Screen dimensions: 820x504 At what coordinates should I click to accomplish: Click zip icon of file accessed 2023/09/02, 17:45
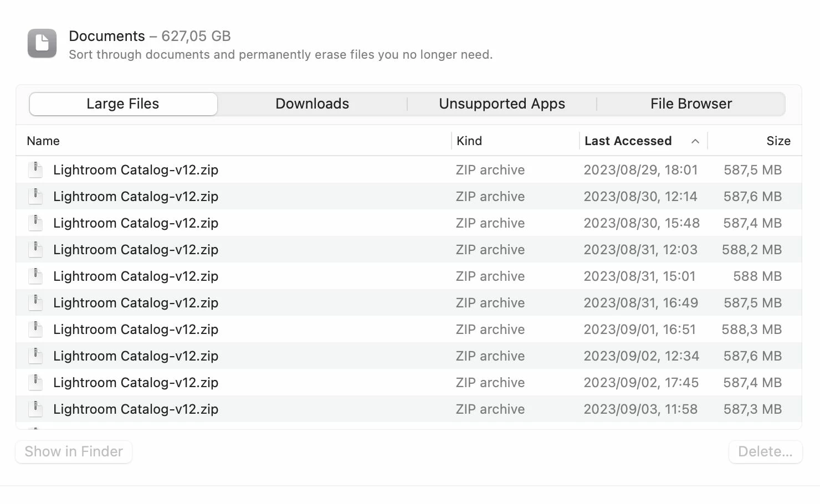pyautogui.click(x=35, y=382)
